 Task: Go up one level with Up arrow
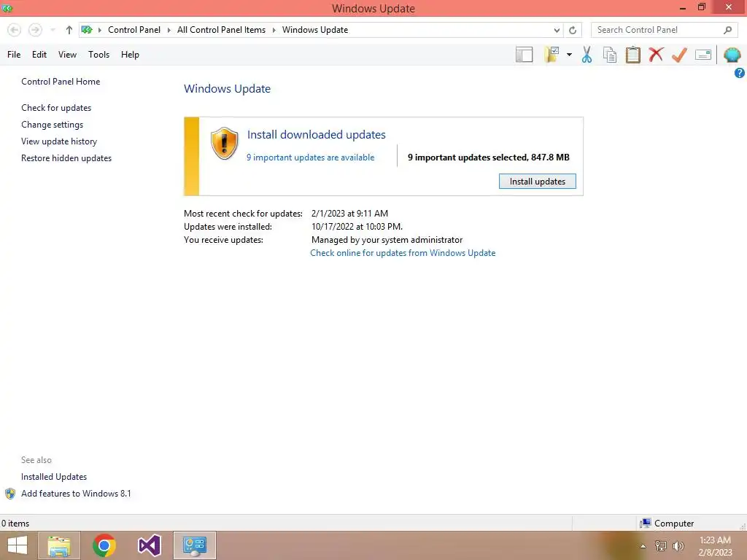[x=69, y=30]
